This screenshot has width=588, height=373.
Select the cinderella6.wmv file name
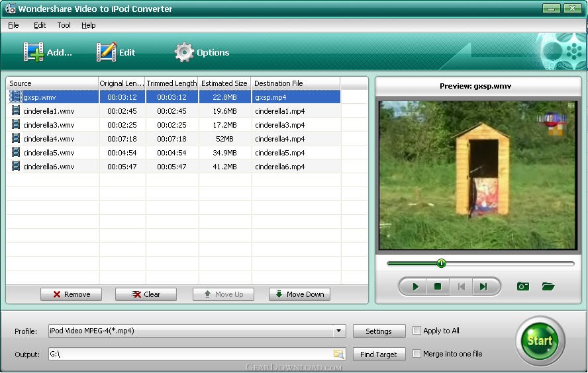pyautogui.click(x=49, y=167)
